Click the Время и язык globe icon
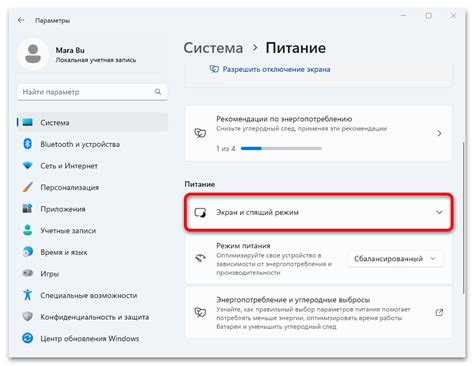474x366 pixels. 28,252
